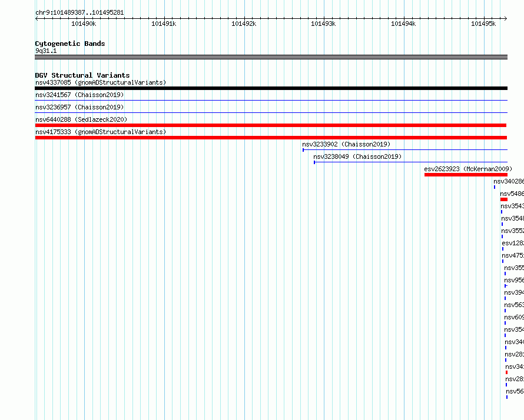Click the 101494k ruler position label
This screenshot has height=420, width=524.
tap(404, 24)
